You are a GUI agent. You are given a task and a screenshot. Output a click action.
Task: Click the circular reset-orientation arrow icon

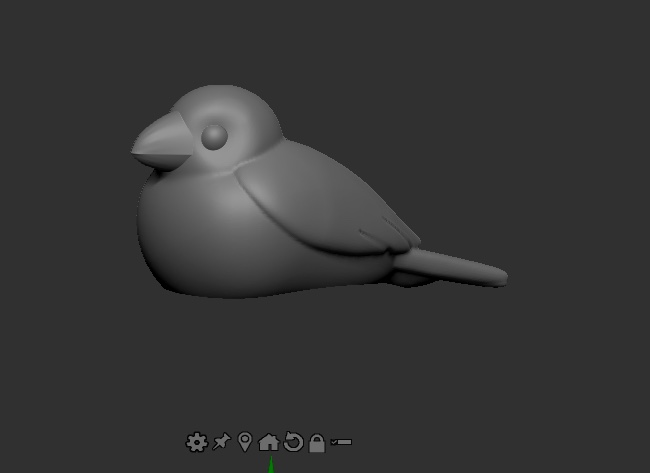tap(293, 442)
